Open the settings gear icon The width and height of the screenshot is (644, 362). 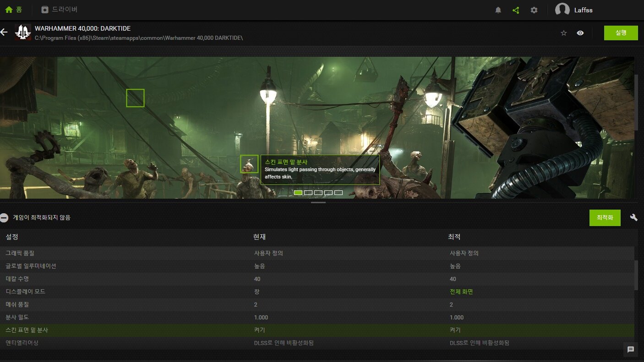click(x=534, y=10)
